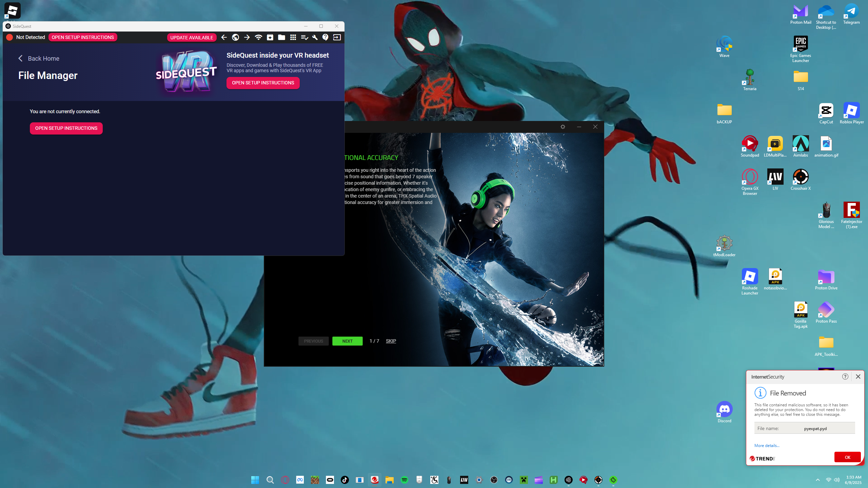Image resolution: width=868 pixels, height=488 pixels.
Task: Open the installed apps grid icon
Action: (293, 37)
